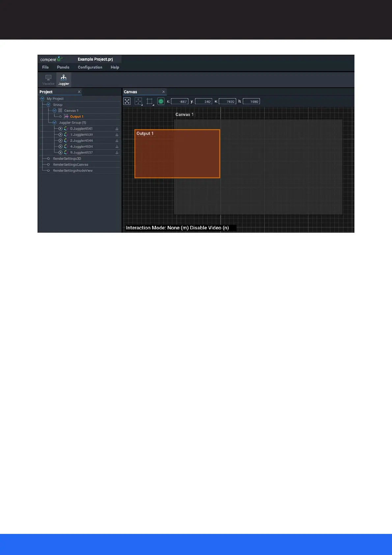Collapse the My Project tree node
Screen dimensions: 392x555
pos(42,99)
